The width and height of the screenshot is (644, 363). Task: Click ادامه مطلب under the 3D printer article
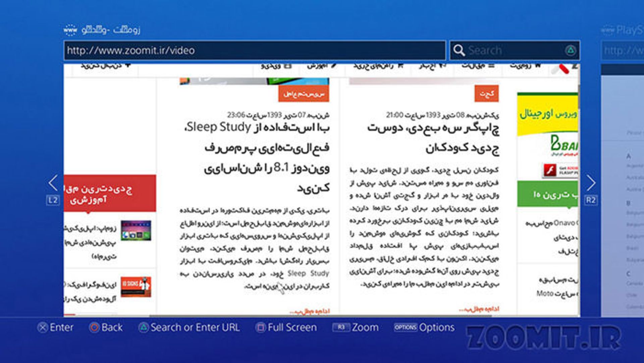tap(479, 309)
